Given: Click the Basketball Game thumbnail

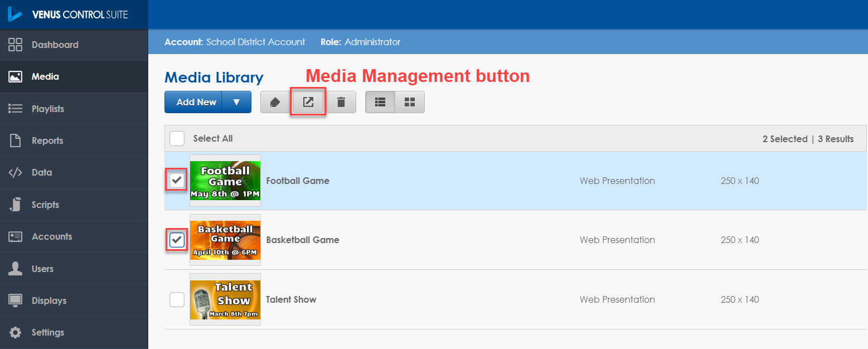Looking at the screenshot, I should (x=225, y=240).
